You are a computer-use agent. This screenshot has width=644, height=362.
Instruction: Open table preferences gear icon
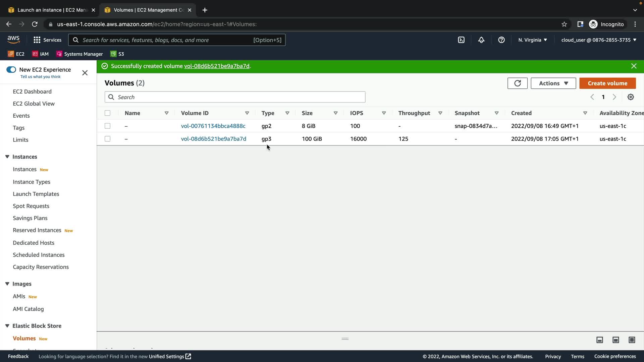[x=631, y=97]
